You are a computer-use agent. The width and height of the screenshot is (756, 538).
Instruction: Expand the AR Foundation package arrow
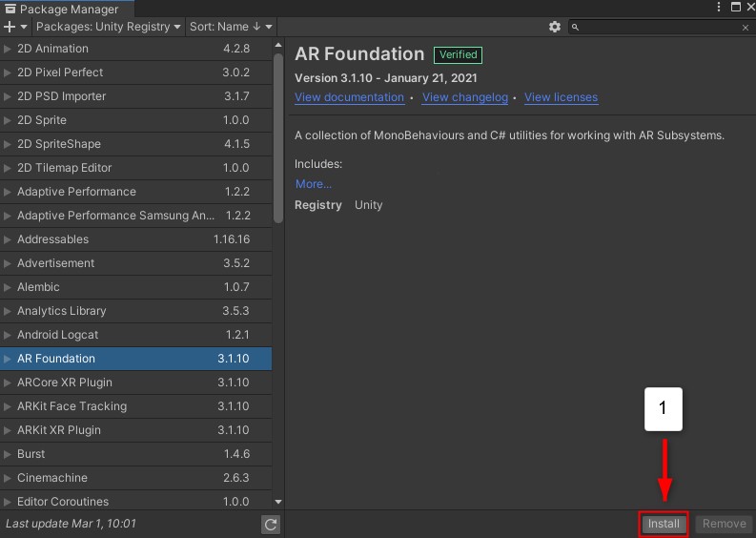pos(8,359)
